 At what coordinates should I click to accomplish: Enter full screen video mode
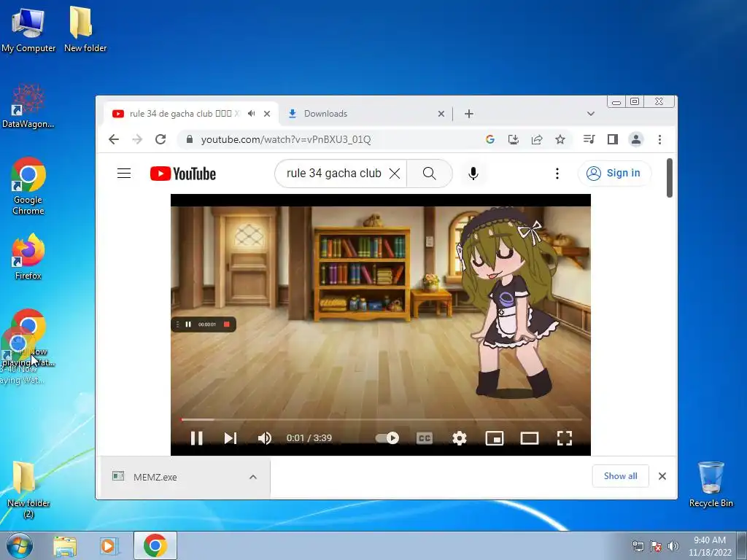pos(565,438)
